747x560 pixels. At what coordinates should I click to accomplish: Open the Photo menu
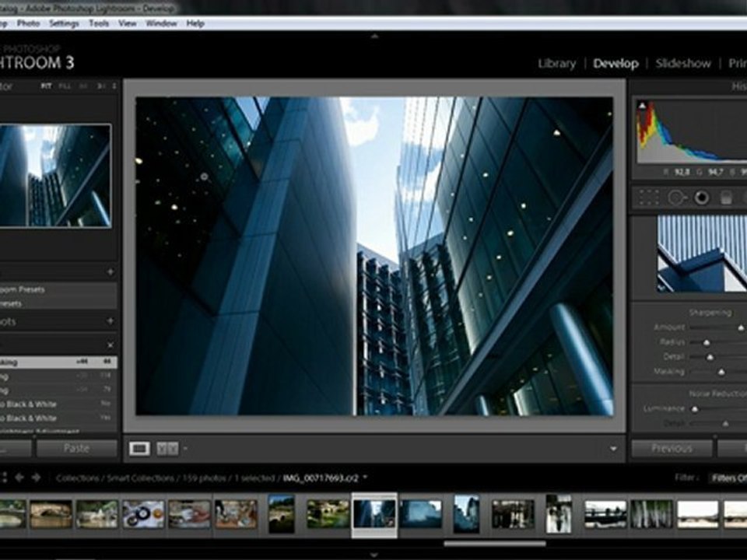pos(28,23)
